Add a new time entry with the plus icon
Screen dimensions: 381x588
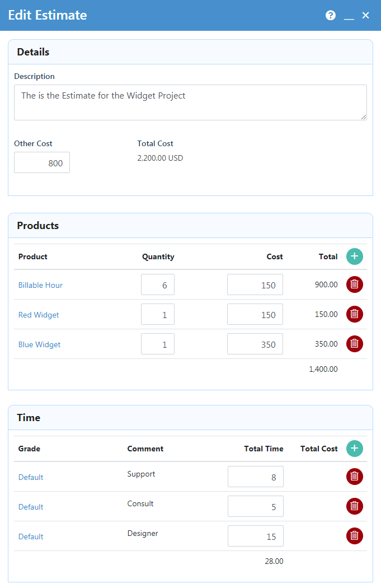(x=354, y=449)
